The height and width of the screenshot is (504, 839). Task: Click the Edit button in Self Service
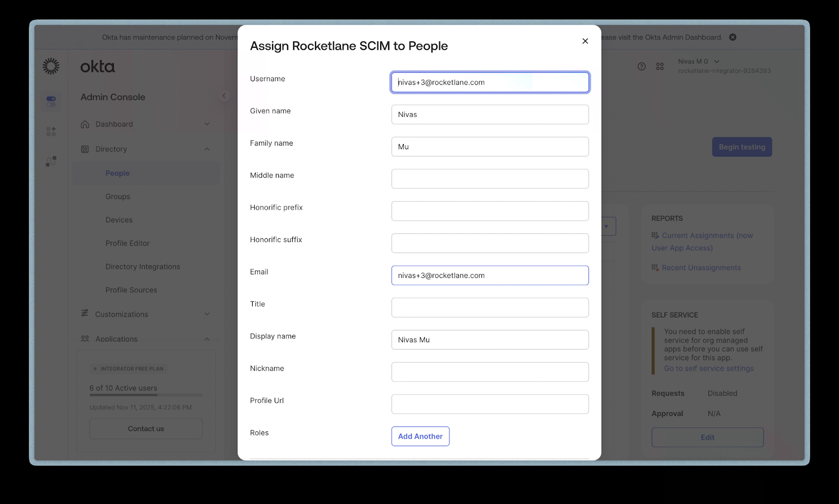(707, 437)
